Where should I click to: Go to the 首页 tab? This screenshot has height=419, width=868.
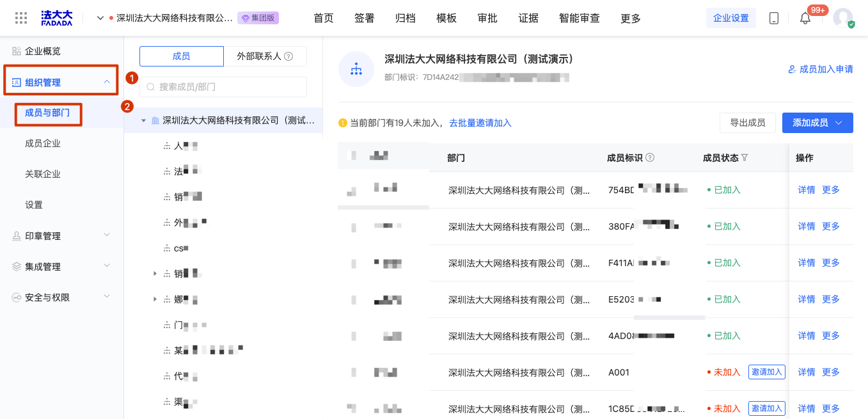[324, 18]
